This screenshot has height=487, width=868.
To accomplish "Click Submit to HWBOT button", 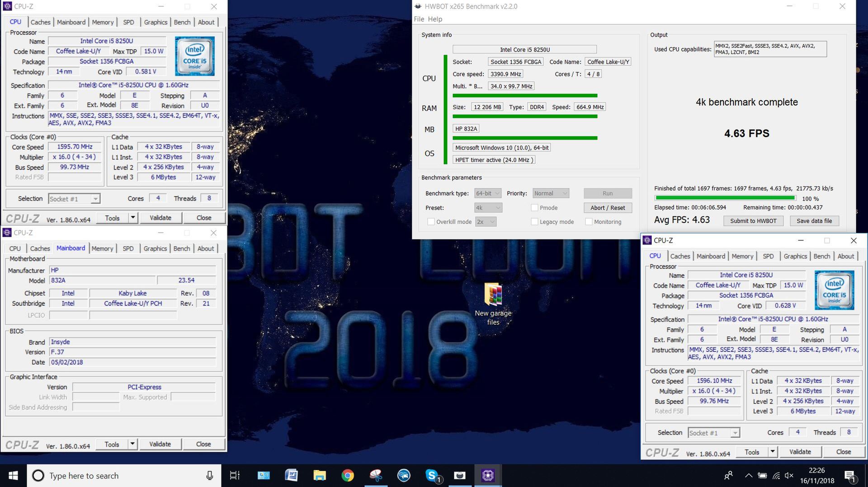I will pos(753,221).
